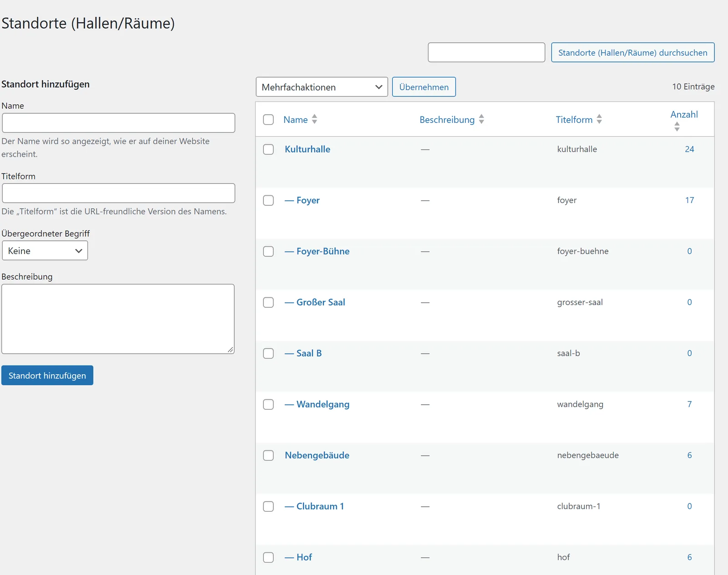Select the Wandelgang row checkbox
728x575 pixels.
tap(268, 404)
